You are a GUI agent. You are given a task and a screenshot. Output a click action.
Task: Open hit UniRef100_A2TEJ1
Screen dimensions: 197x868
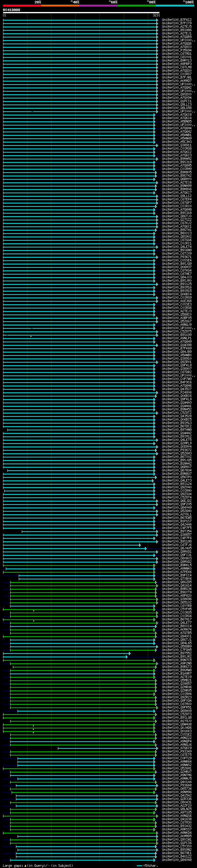pyautogui.click(x=177, y=33)
